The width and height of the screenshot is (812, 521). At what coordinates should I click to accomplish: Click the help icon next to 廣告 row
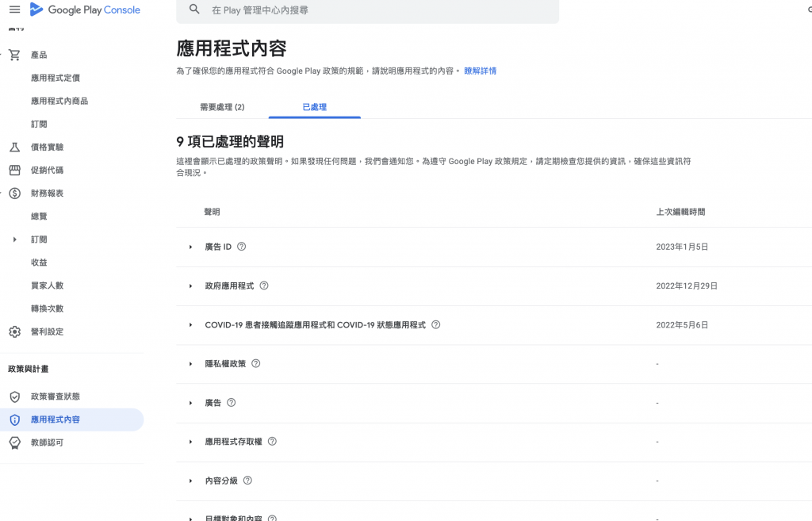(232, 402)
